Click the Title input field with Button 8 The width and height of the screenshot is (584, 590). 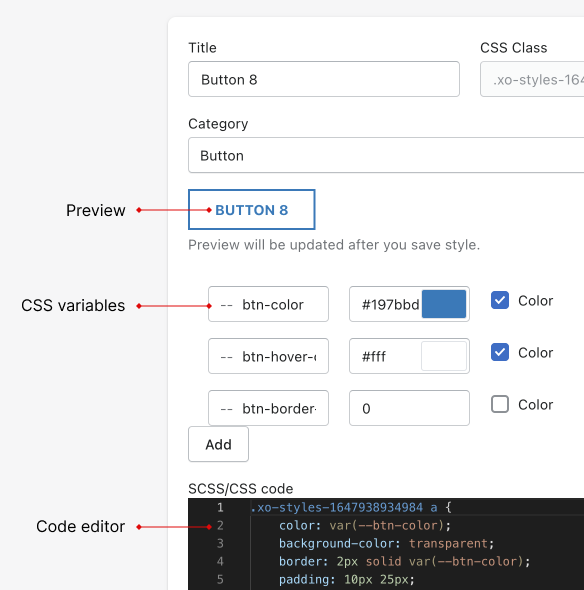324,79
